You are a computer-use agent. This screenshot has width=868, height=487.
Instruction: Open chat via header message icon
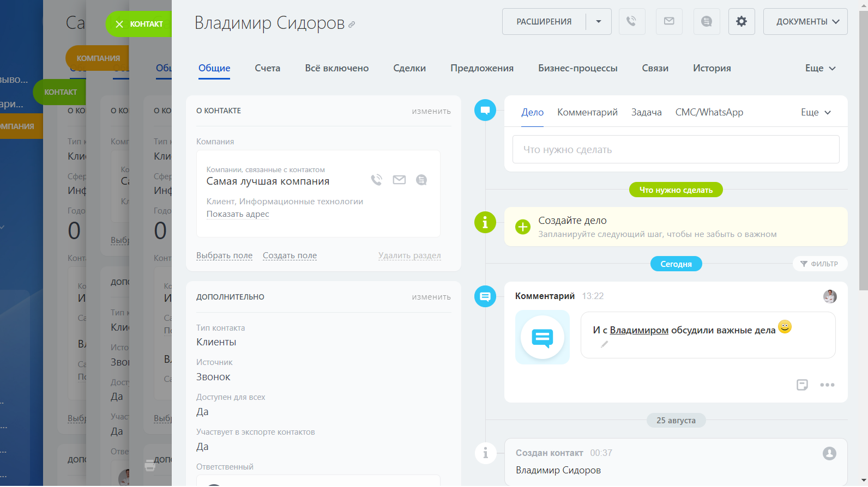(x=707, y=22)
